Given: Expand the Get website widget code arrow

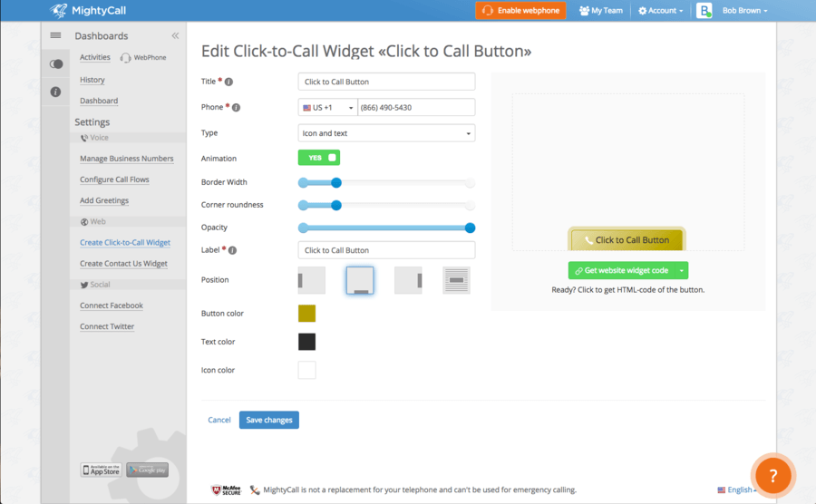Looking at the screenshot, I should tap(681, 270).
